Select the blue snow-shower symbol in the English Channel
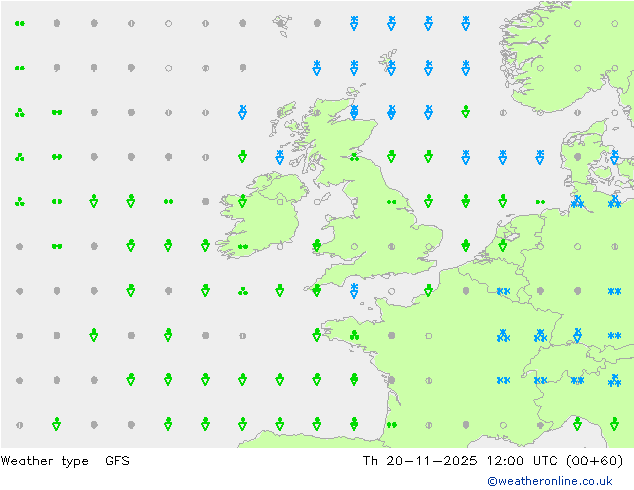This screenshot has width=634, height=490. [x=354, y=291]
